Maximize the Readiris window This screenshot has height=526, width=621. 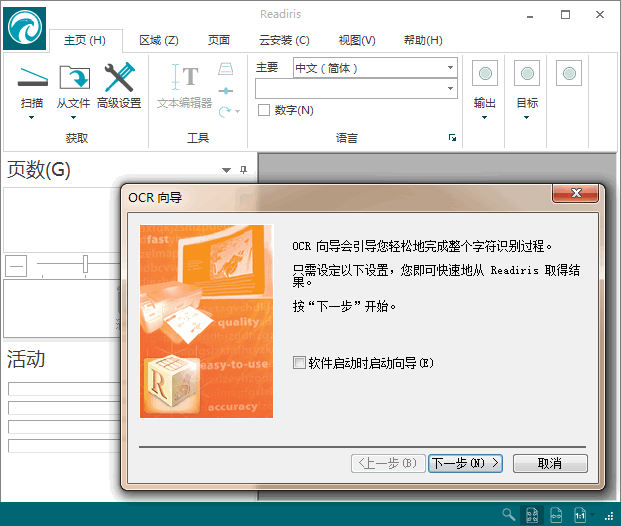[565, 15]
